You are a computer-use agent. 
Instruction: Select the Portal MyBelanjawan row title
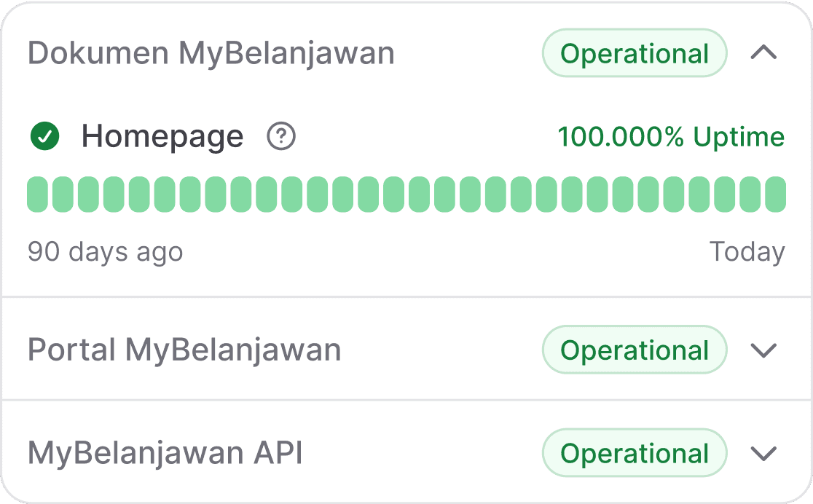click(184, 350)
